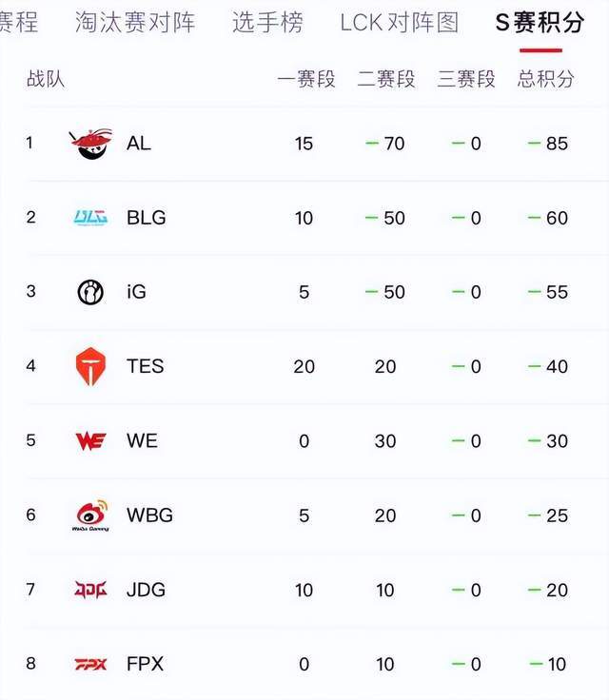Click the JDG team logo
Screen dimensions: 609x700
tap(90, 590)
